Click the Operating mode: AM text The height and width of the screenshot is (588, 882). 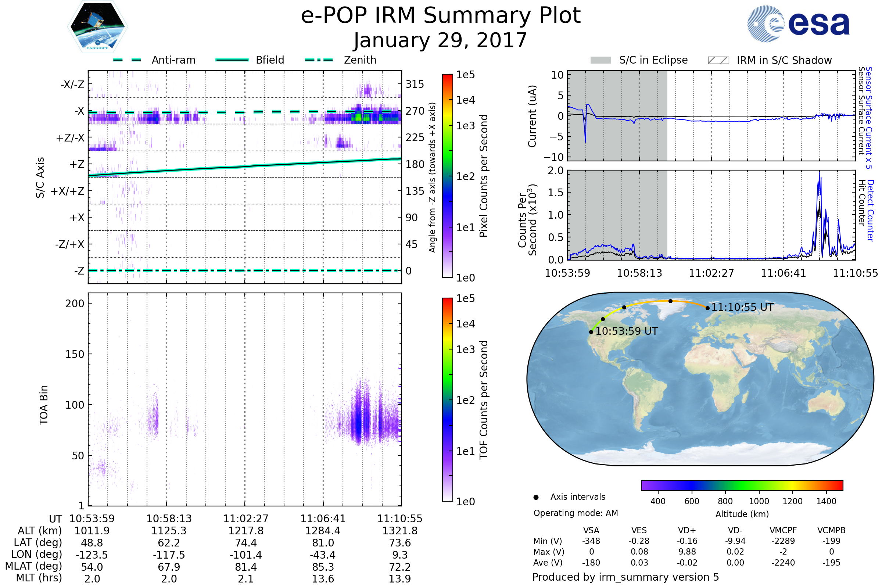tap(576, 513)
